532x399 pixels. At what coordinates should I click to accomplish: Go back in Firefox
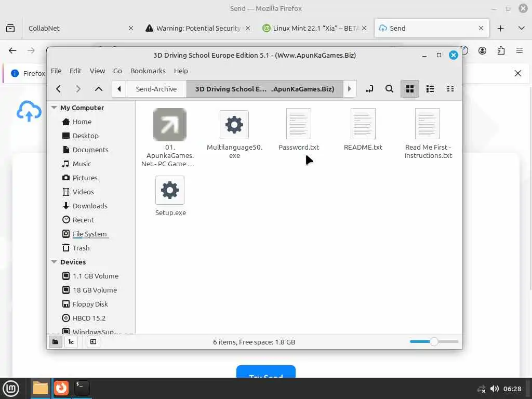click(x=12, y=50)
